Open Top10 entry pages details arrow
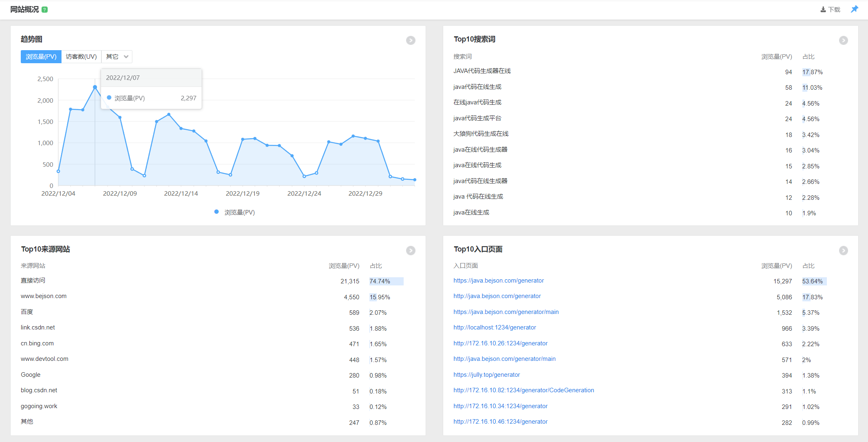 (843, 250)
